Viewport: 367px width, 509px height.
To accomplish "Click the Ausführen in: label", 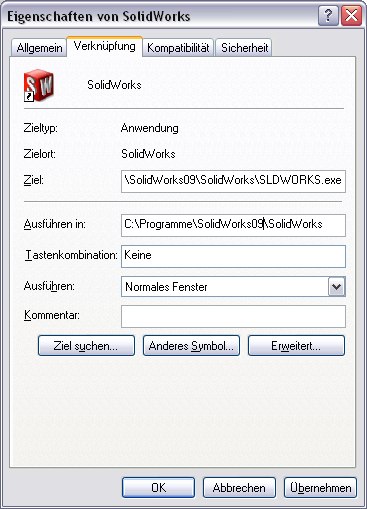I will [55, 224].
